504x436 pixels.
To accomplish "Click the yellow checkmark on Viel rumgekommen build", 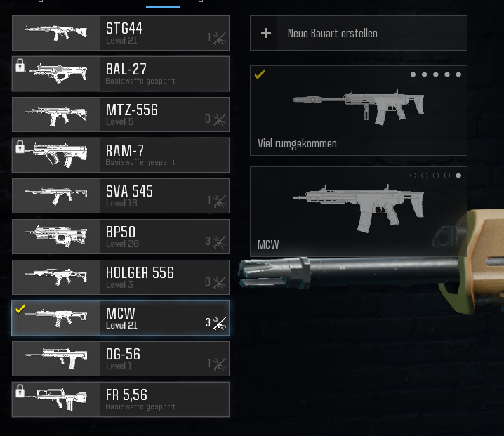I will 260,74.
